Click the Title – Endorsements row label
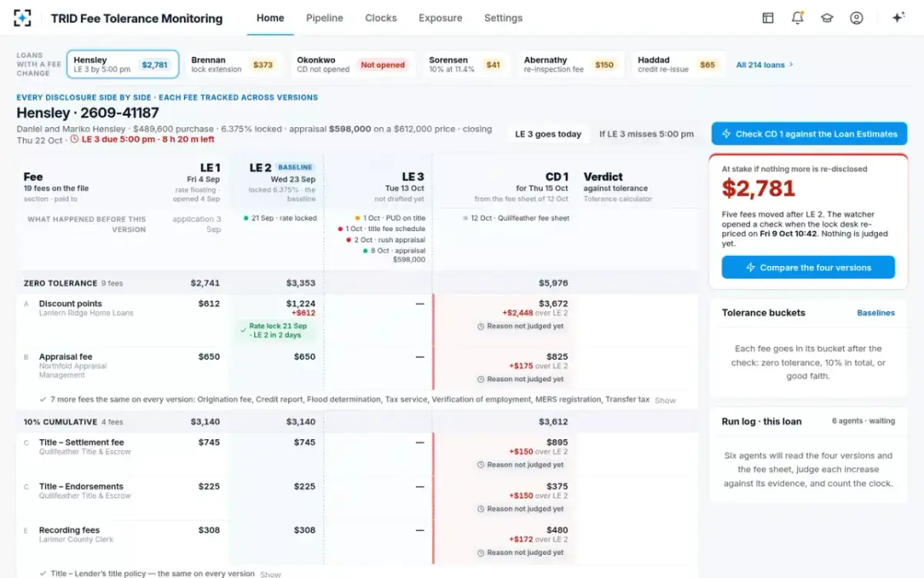 coord(81,486)
